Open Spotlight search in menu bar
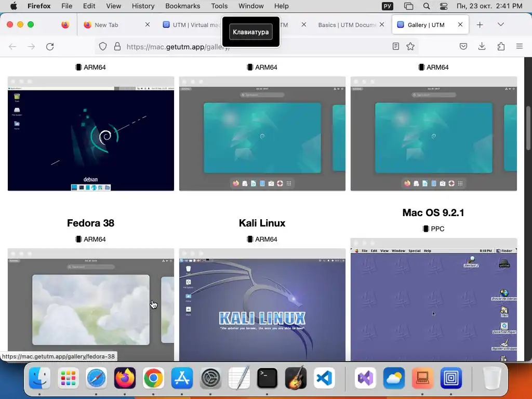Viewport: 532px width, 399px height. coord(427,6)
